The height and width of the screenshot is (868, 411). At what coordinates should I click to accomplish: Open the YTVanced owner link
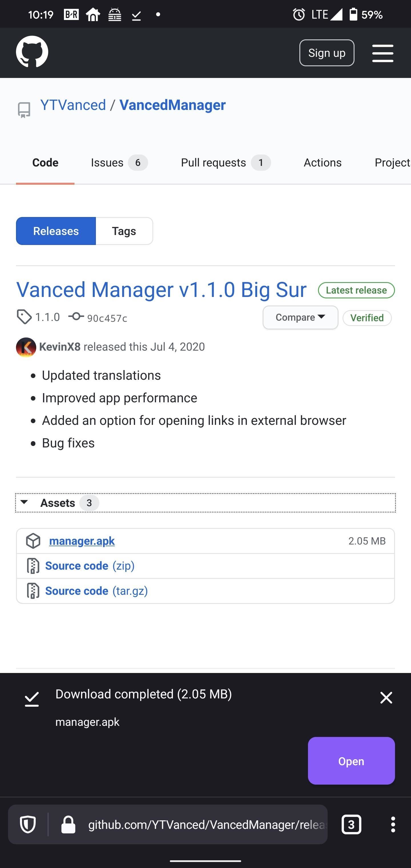[x=73, y=105]
